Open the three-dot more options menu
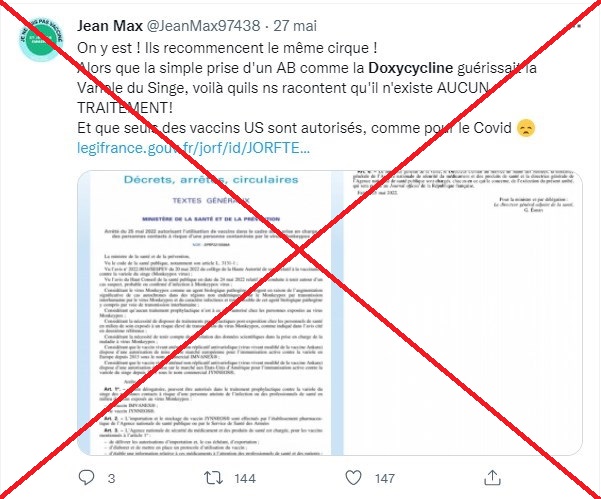The width and height of the screenshot is (601, 499). click(575, 26)
